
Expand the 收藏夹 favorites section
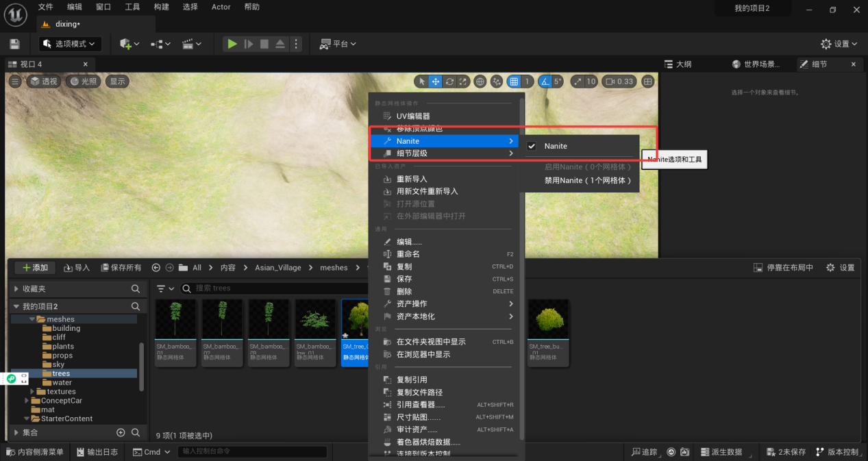click(x=16, y=289)
